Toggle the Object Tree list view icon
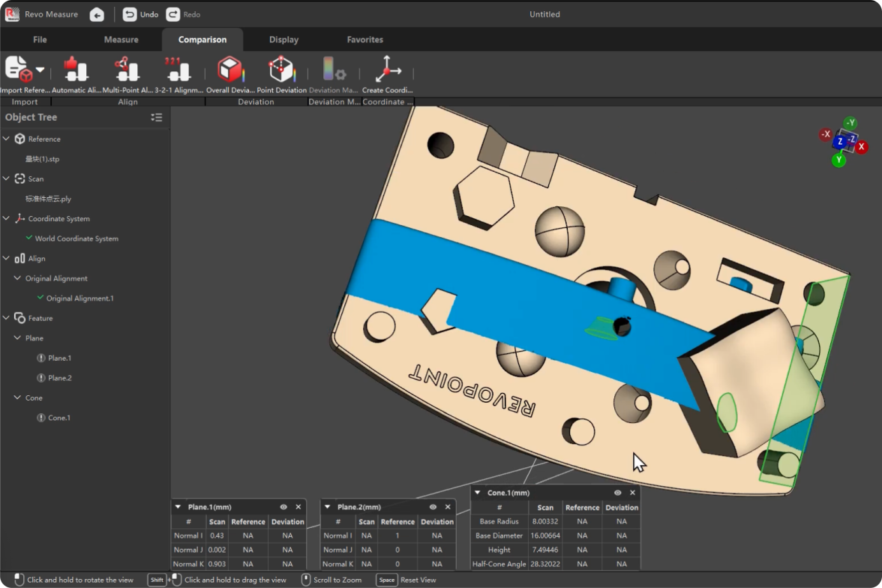 click(156, 117)
